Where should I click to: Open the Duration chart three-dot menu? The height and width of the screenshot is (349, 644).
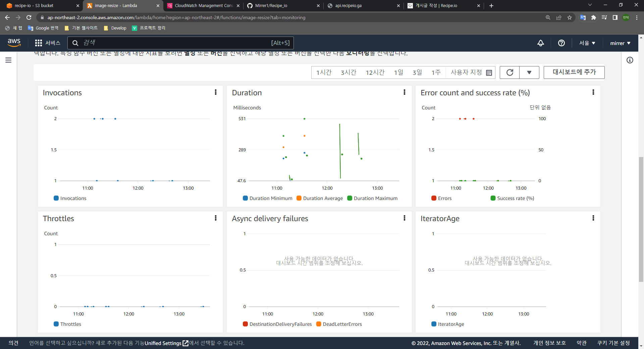405,92
